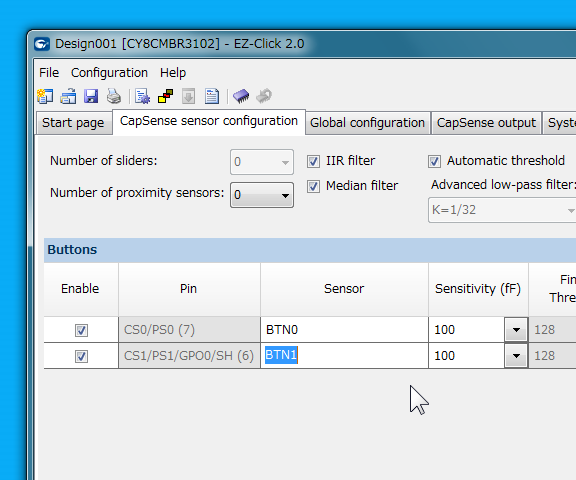Click the grayed chip with arrow icon
Viewport: 576px width, 480px height.
pos(264,97)
